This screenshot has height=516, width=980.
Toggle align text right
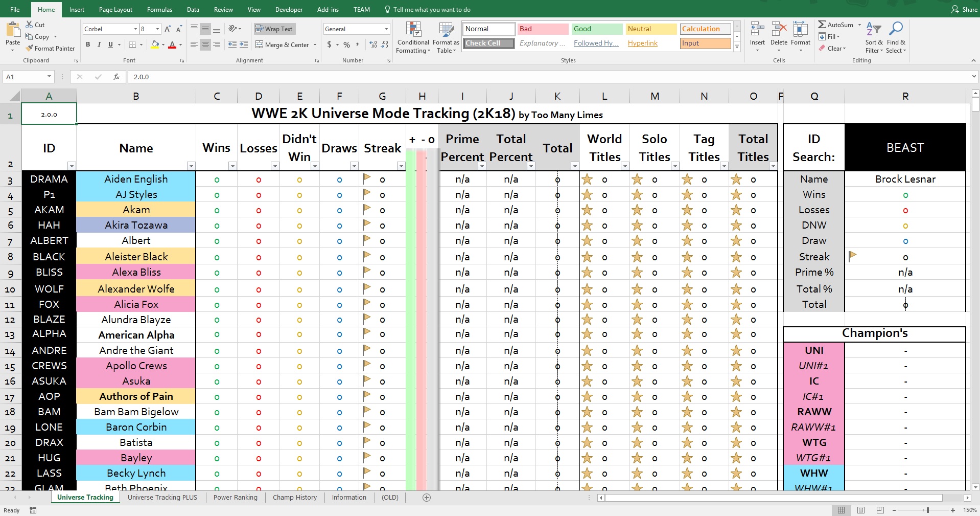click(x=217, y=44)
